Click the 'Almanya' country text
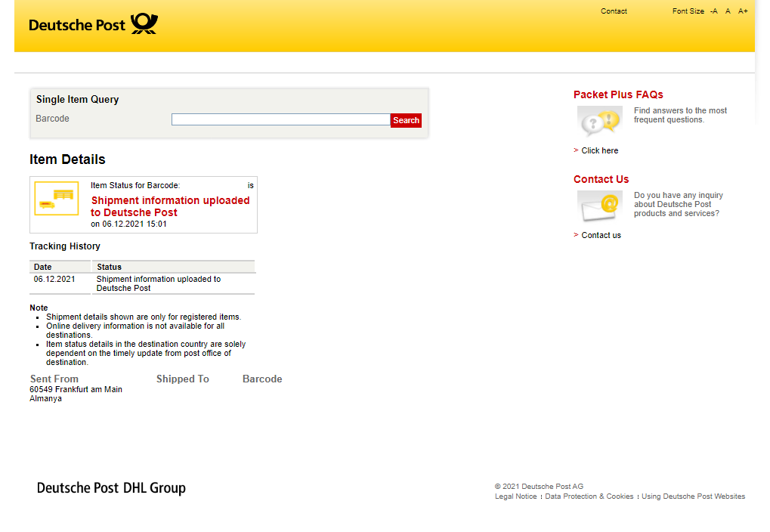 pos(45,399)
